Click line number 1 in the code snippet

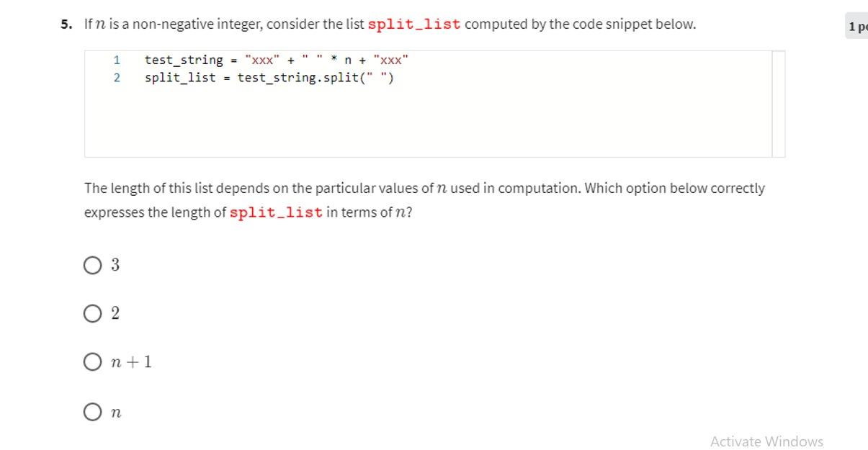[117, 60]
